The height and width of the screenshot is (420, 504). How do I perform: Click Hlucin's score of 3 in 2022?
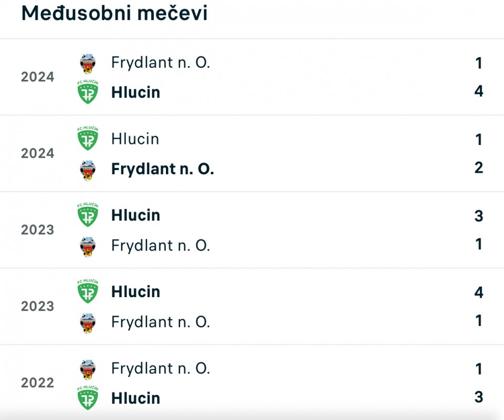tap(479, 397)
